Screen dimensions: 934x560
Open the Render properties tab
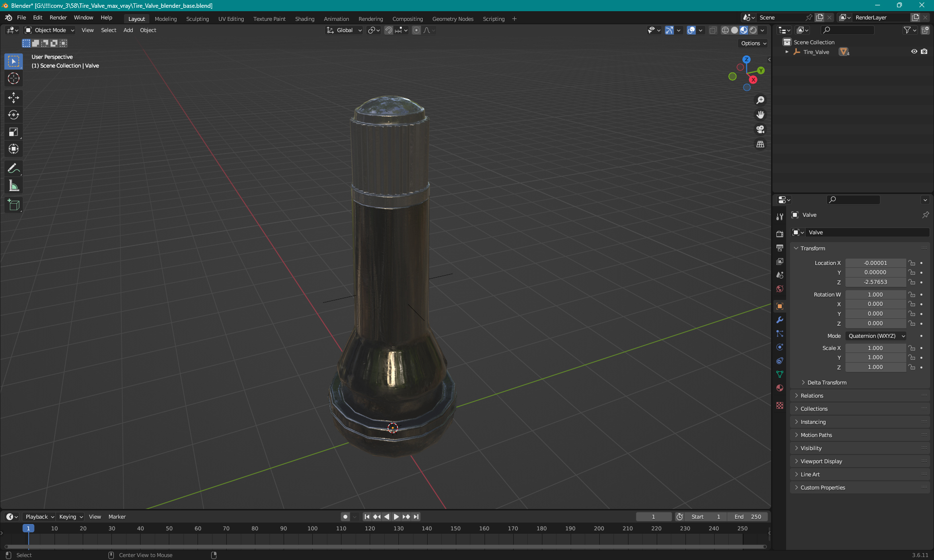(x=780, y=234)
